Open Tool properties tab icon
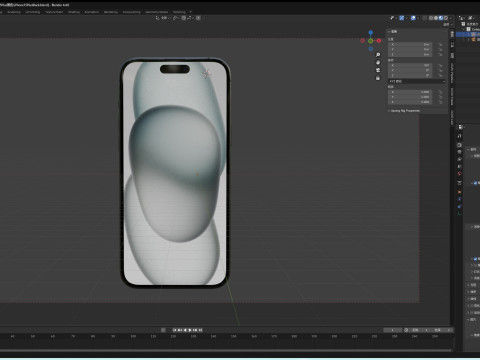This screenshot has height=360, width=480. pos(459,136)
